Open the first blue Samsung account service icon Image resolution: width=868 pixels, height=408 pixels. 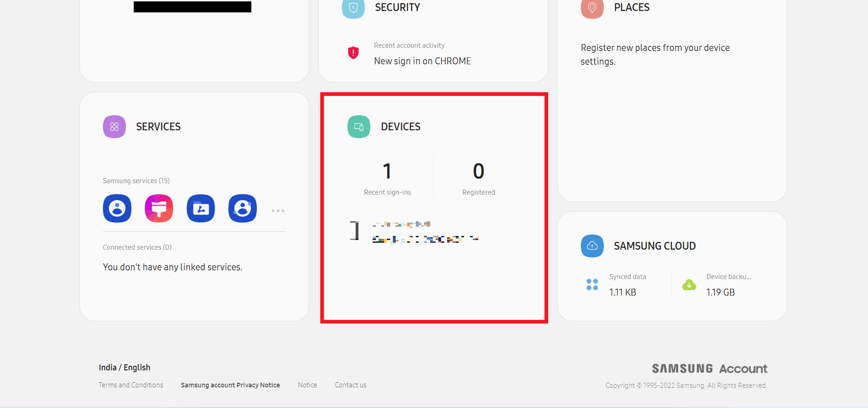point(117,208)
